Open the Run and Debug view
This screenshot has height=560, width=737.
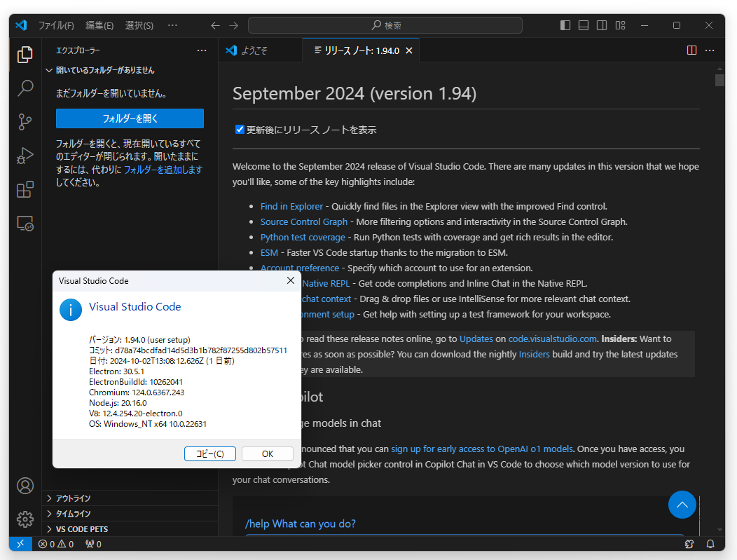[x=25, y=156]
